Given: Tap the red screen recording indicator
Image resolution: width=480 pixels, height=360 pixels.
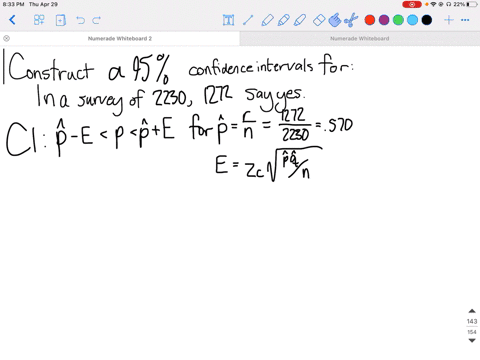Looking at the screenshot, I should click(412, 4).
